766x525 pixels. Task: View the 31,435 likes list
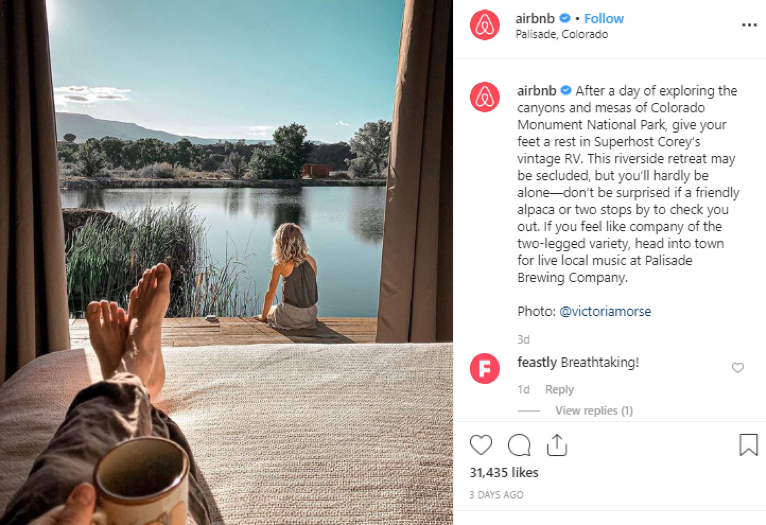504,473
